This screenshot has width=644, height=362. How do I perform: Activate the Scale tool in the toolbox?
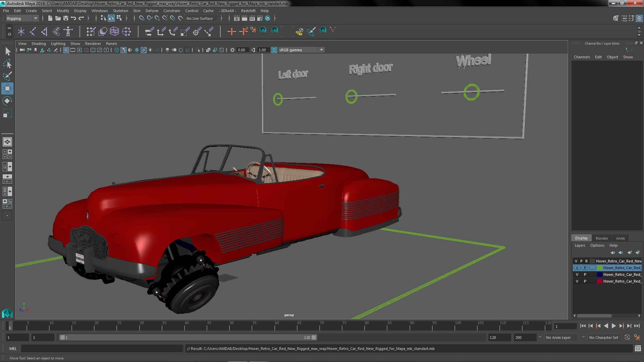pyautogui.click(x=7, y=113)
